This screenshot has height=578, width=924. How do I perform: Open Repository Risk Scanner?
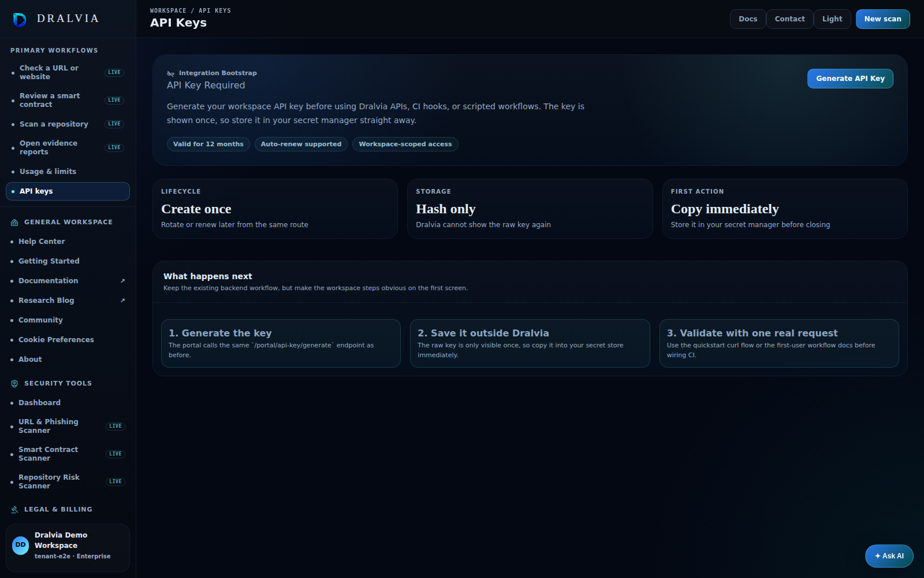(68, 482)
